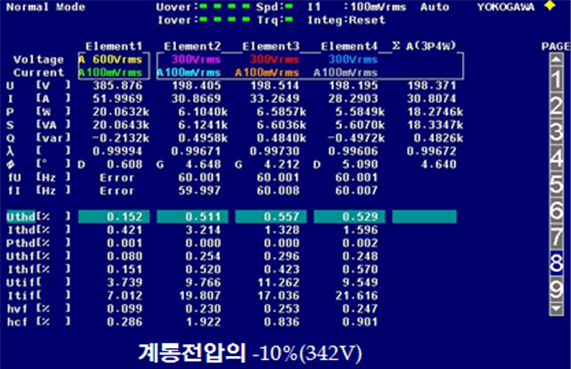
Task: Click the hvf row label
Action: [x=17, y=309]
